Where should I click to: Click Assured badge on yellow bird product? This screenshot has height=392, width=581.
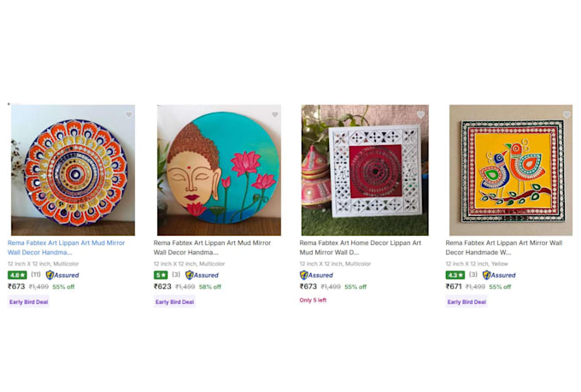499,275
